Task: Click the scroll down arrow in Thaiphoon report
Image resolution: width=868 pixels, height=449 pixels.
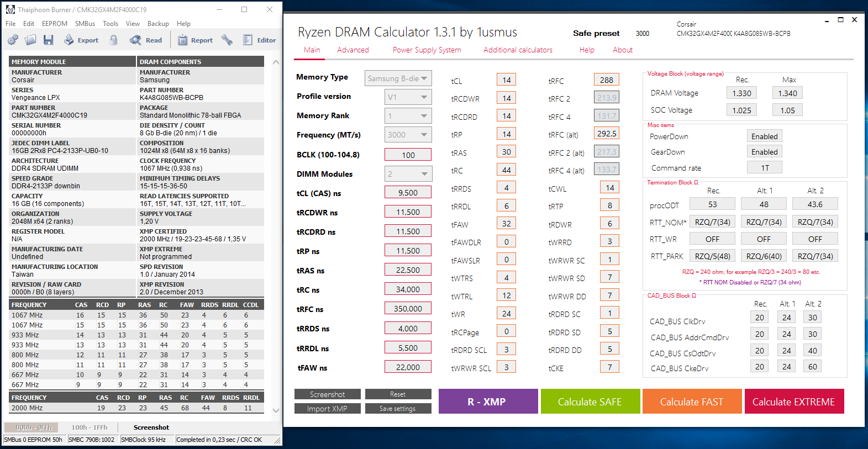Action: pyautogui.click(x=276, y=410)
